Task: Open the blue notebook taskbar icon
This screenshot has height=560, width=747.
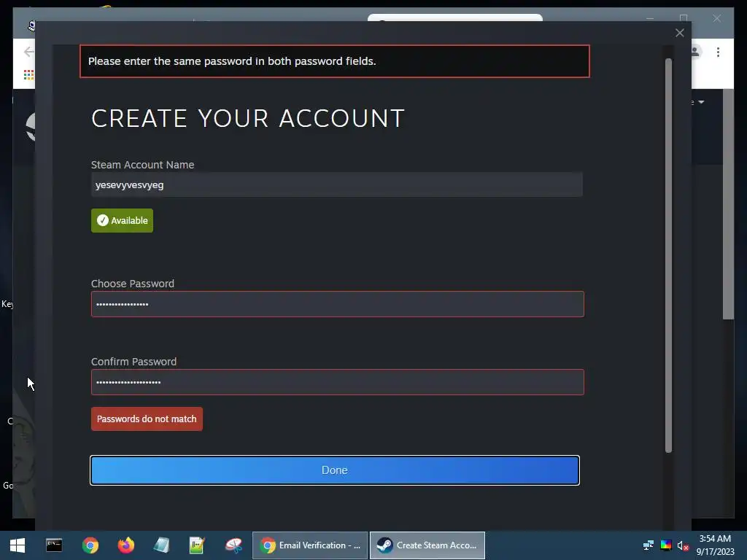Action: click(161, 545)
